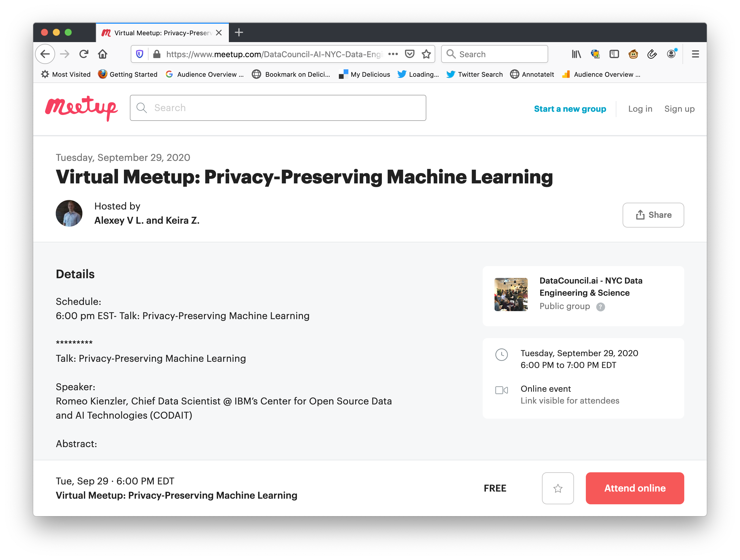Toggle the browser sidebar icon
Image resolution: width=740 pixels, height=560 pixels.
(614, 54)
